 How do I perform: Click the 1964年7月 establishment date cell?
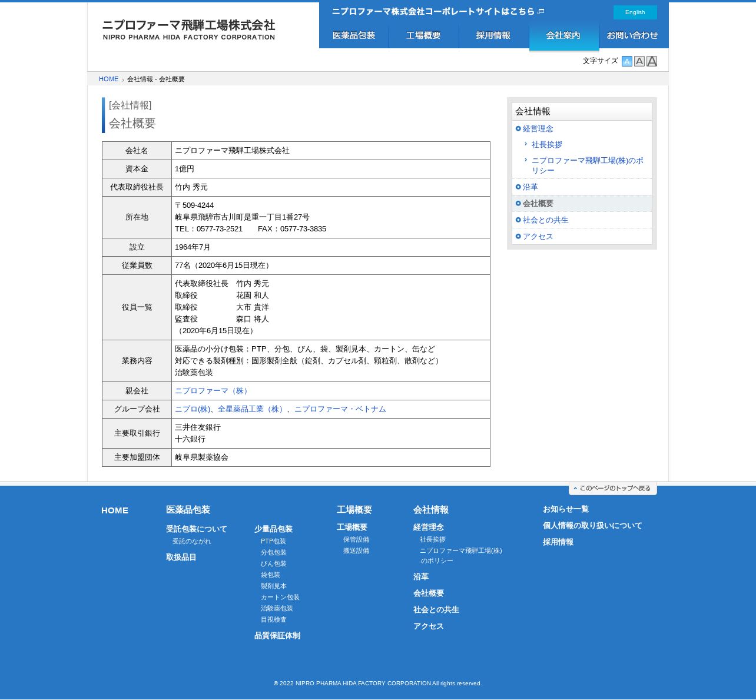(330, 247)
